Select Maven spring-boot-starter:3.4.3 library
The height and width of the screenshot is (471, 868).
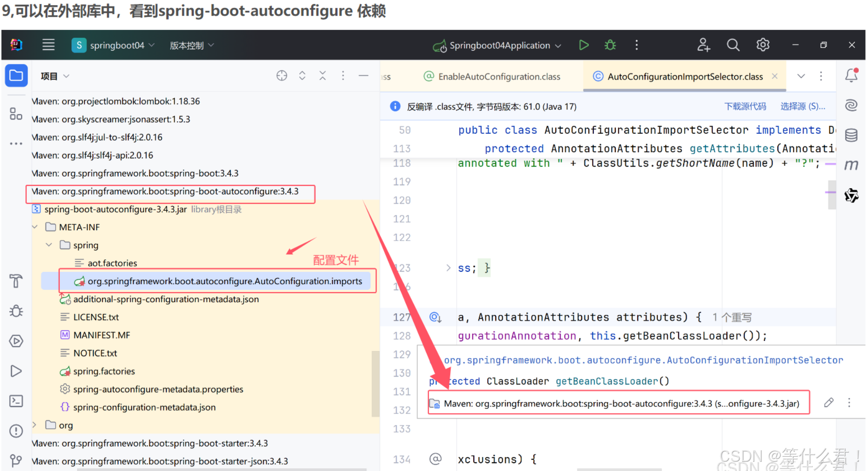click(x=149, y=443)
